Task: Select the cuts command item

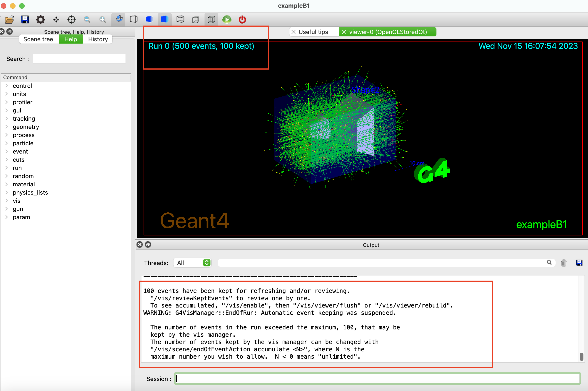Action: pos(19,160)
